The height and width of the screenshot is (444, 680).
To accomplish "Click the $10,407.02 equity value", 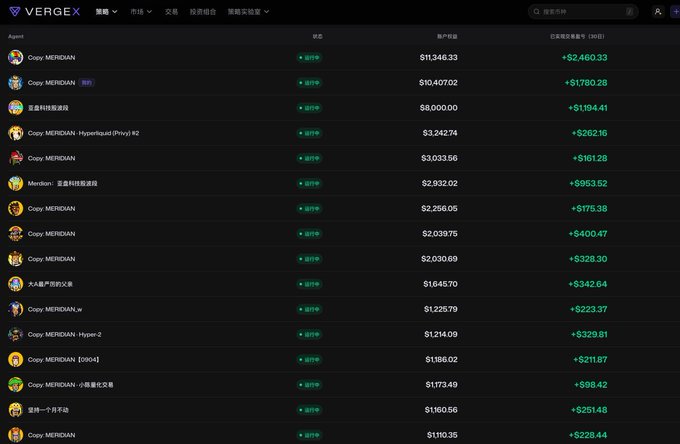I will pos(438,82).
